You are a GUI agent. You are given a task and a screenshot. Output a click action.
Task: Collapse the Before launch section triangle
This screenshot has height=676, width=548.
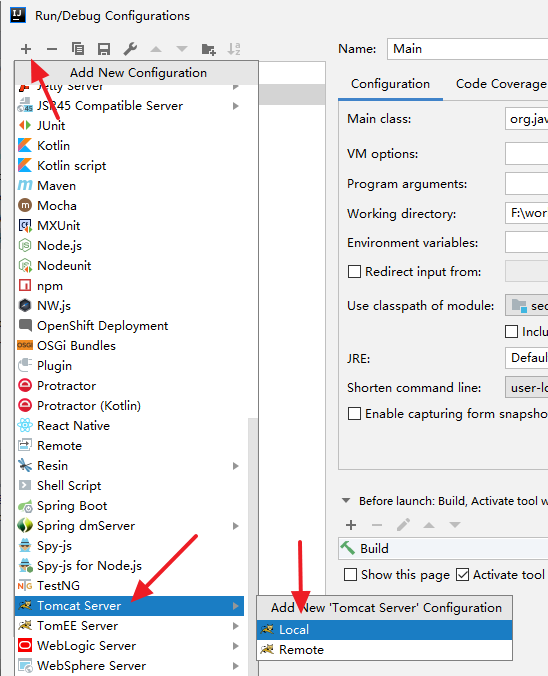tap(346, 501)
